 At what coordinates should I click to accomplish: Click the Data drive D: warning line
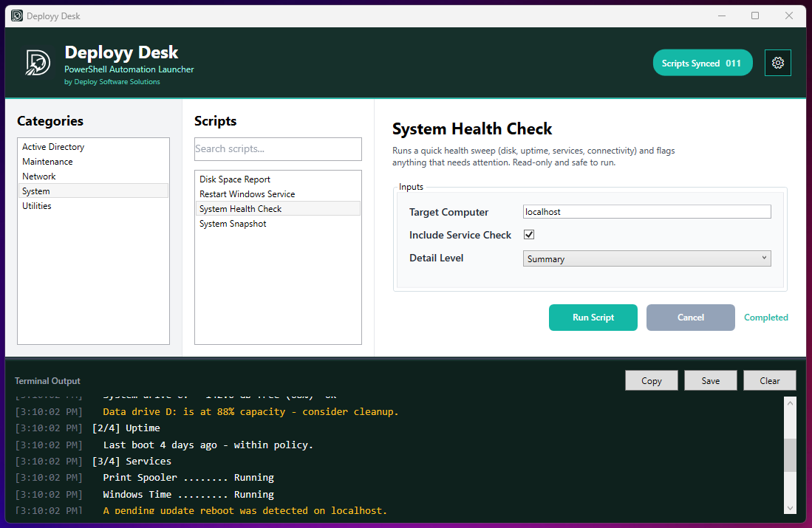(250, 411)
